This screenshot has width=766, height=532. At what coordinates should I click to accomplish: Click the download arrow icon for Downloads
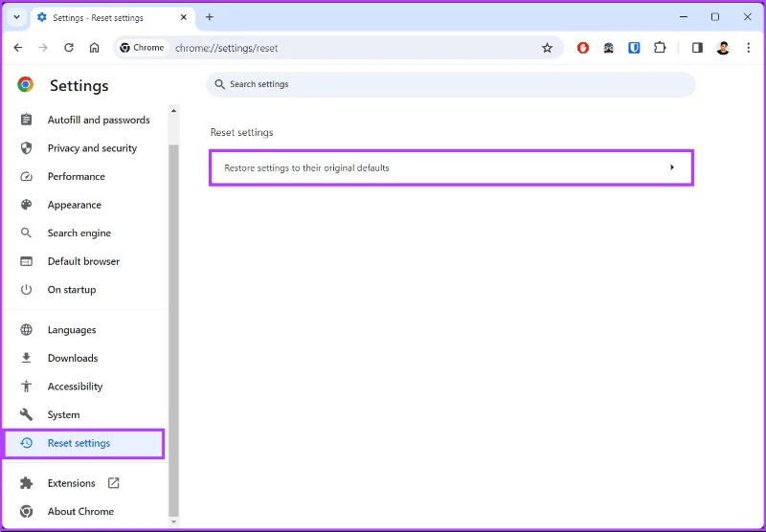coord(27,358)
